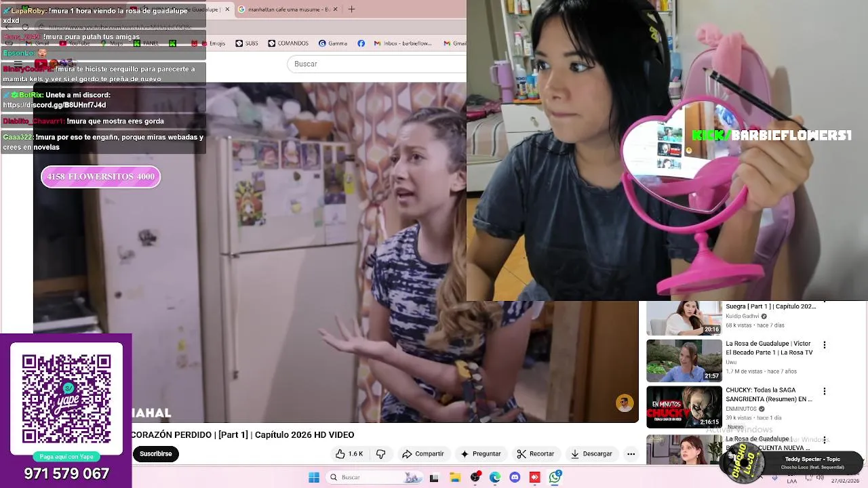
Task: Click the dislike thumbs-down button
Action: pos(381,454)
